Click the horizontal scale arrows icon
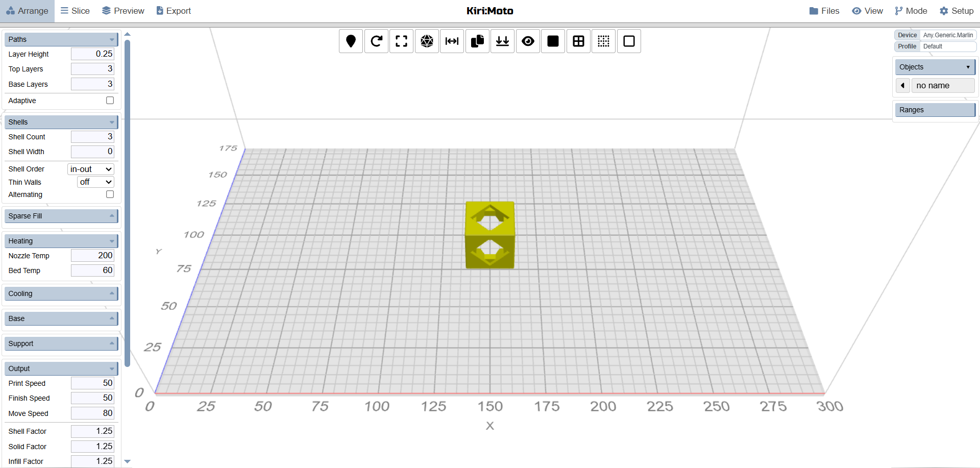 point(452,41)
